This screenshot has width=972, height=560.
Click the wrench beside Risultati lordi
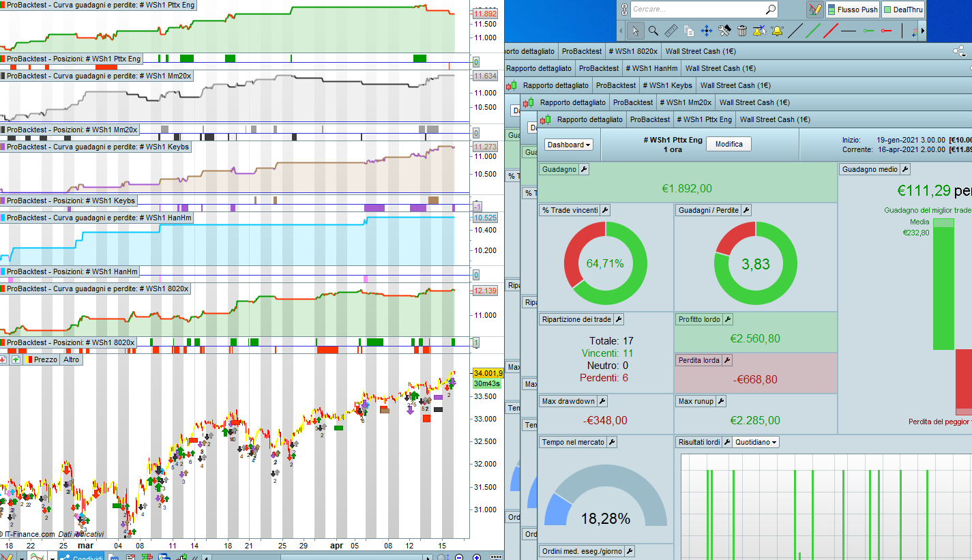click(x=727, y=442)
